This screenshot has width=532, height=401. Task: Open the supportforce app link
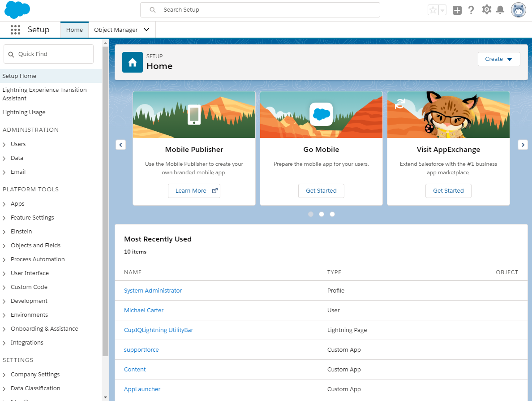point(141,350)
